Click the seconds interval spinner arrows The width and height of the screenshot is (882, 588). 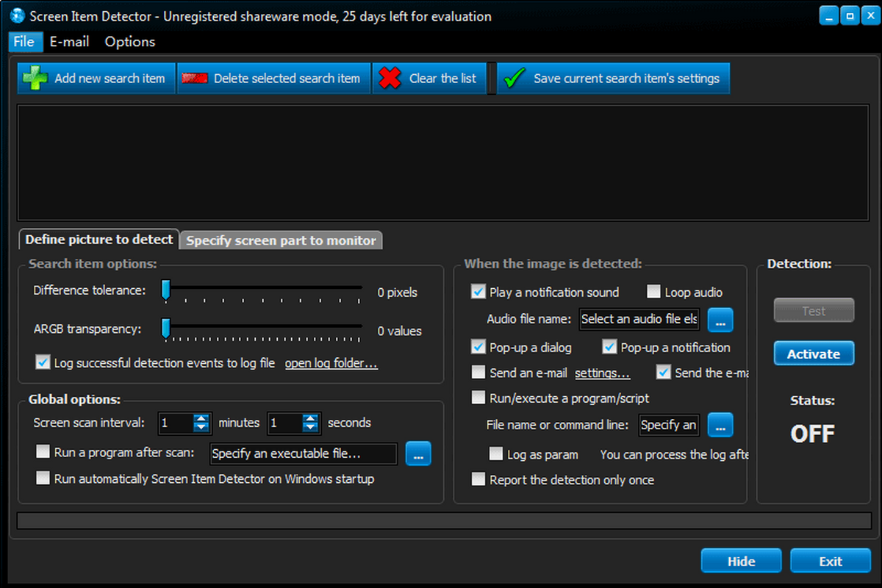312,423
